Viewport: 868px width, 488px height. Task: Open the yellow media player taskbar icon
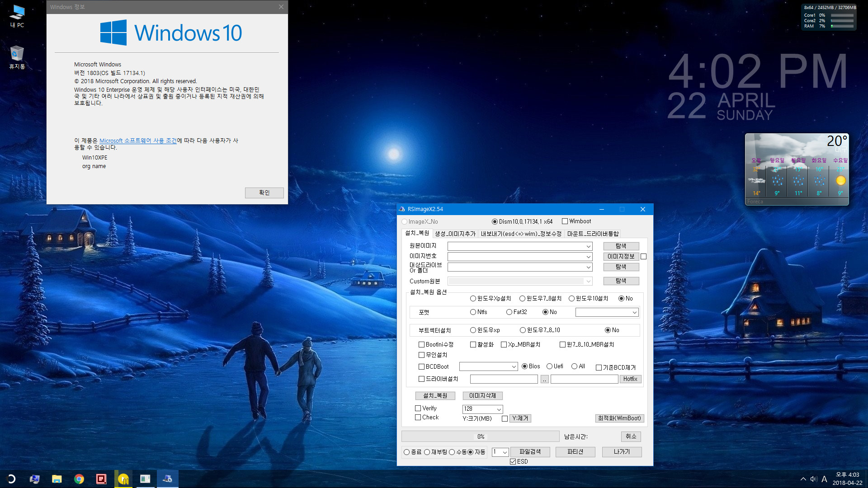(x=123, y=479)
